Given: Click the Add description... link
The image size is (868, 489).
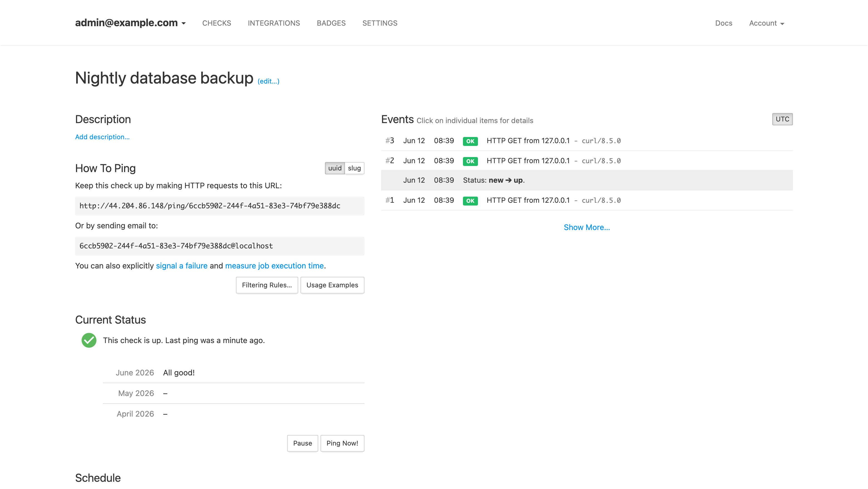Looking at the screenshot, I should pos(102,137).
